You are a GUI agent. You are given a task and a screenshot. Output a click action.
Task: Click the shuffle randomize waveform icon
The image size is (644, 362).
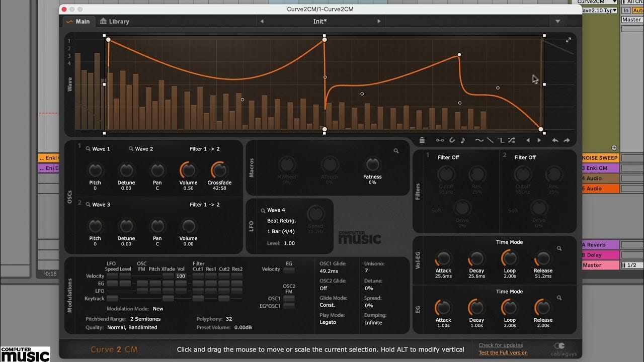(x=511, y=140)
